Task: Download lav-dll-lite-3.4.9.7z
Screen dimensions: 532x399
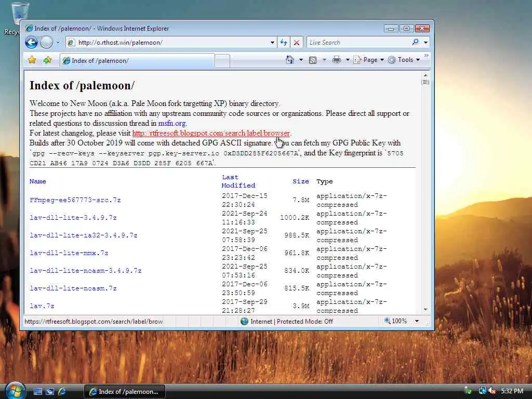Action: (x=73, y=218)
